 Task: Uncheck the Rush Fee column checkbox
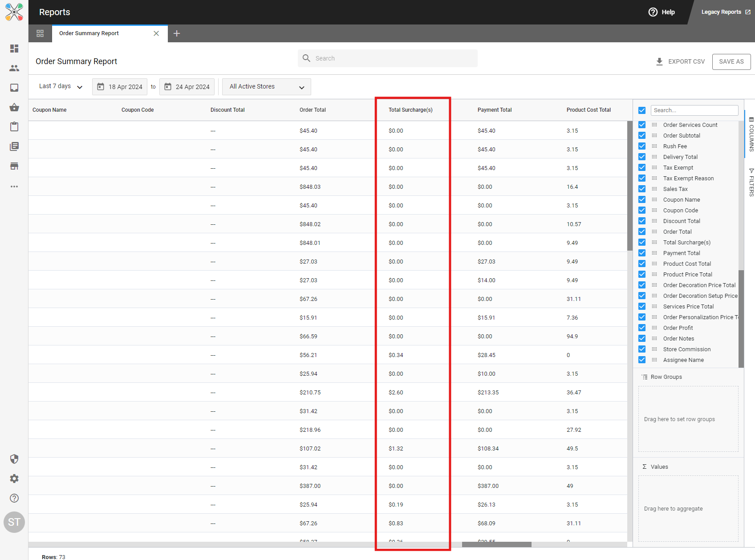pyautogui.click(x=642, y=146)
